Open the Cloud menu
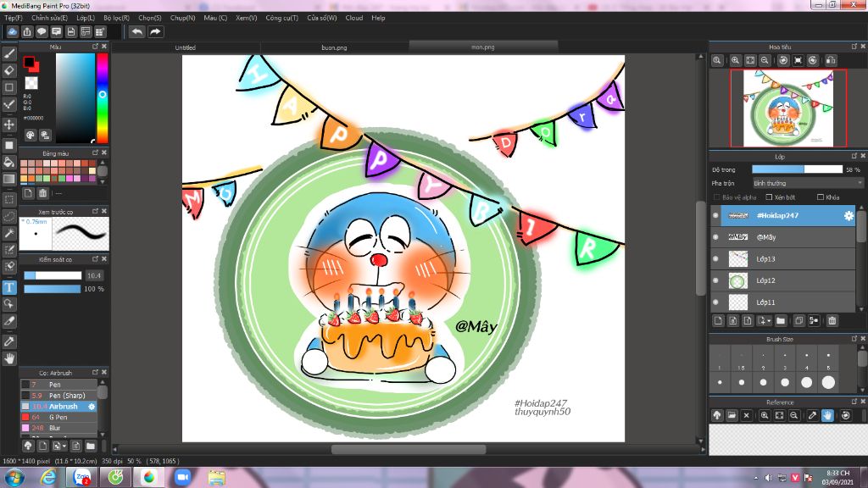Screen dimensions: 868x488 coord(353,18)
